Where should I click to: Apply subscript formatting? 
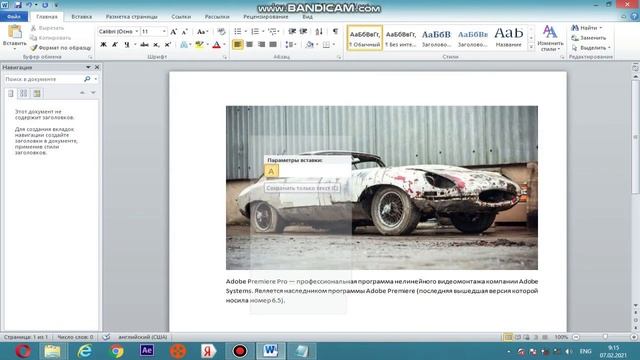click(x=156, y=44)
